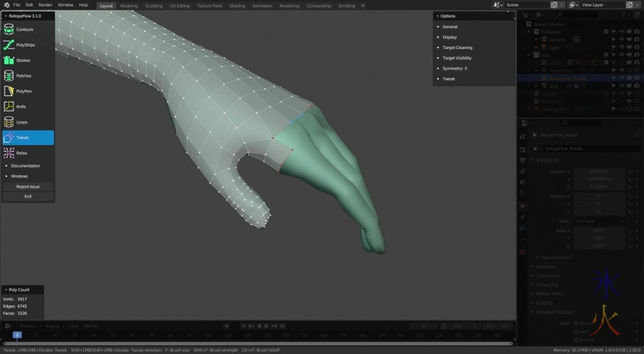Expand the Symmetry: X section
Image resolution: width=644 pixels, height=354 pixels.
tap(455, 68)
